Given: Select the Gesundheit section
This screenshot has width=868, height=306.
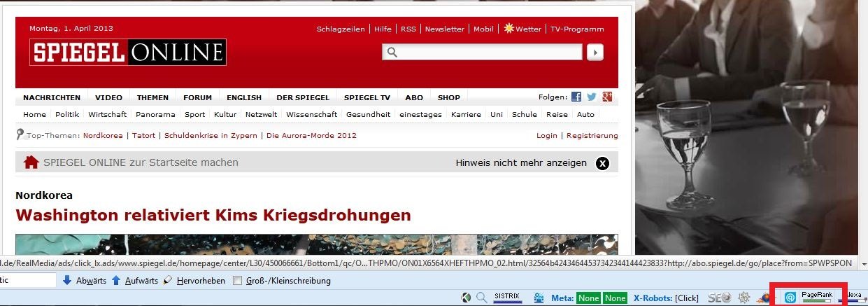Looking at the screenshot, I should 369,114.
